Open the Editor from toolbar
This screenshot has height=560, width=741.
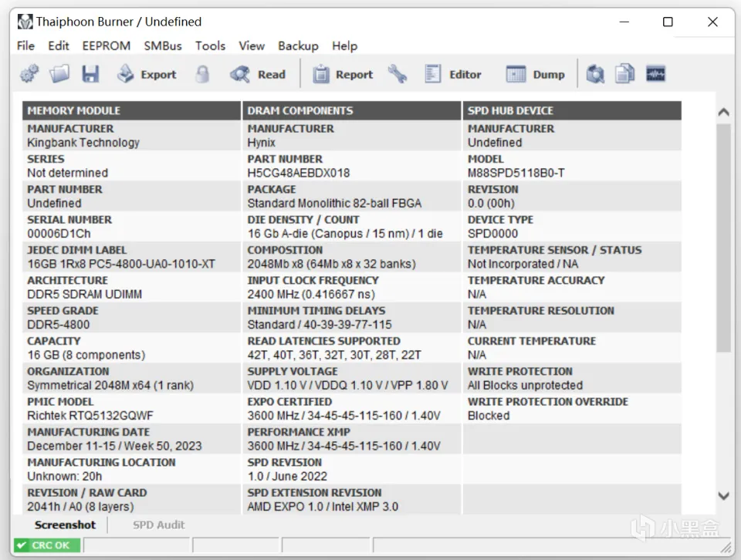[x=453, y=74]
